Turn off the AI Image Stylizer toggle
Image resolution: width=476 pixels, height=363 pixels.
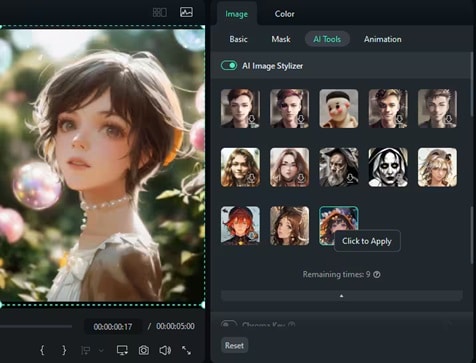[x=229, y=65]
